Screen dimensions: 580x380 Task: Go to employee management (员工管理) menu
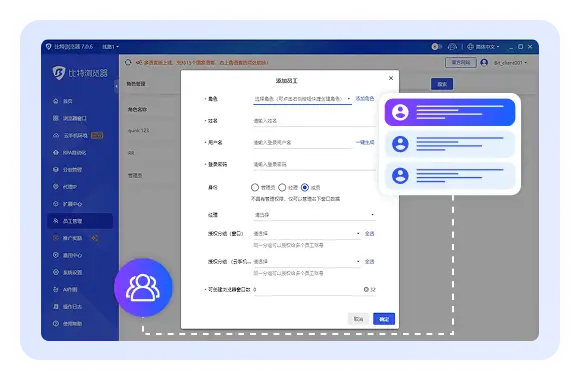(80, 221)
